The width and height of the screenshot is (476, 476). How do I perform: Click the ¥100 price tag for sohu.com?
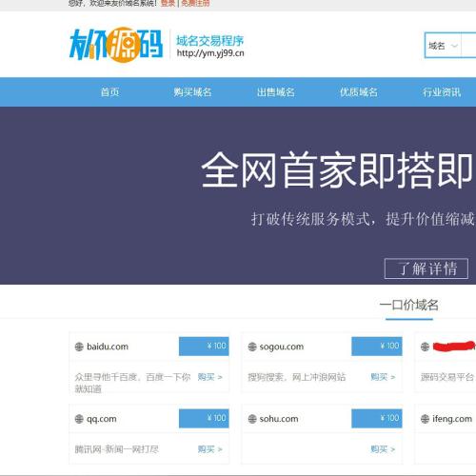pyautogui.click(x=377, y=419)
